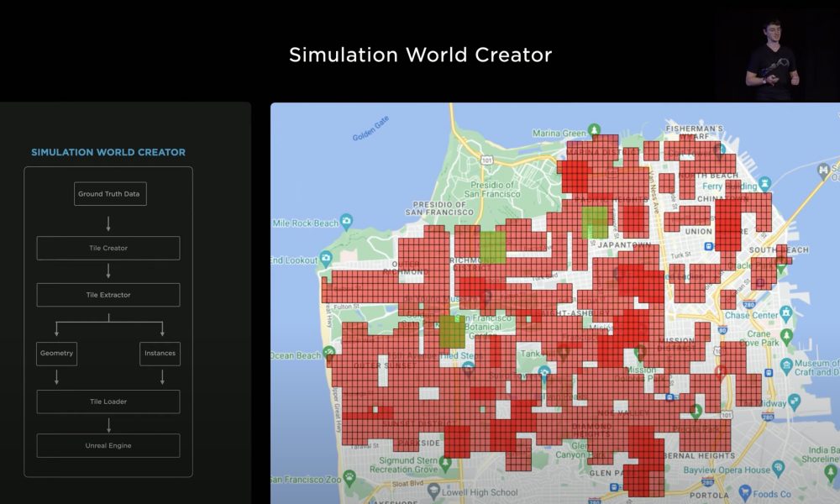Image resolution: width=840 pixels, height=504 pixels.
Task: Click the JAPANTOWN neighborhood label
Action: (x=624, y=244)
